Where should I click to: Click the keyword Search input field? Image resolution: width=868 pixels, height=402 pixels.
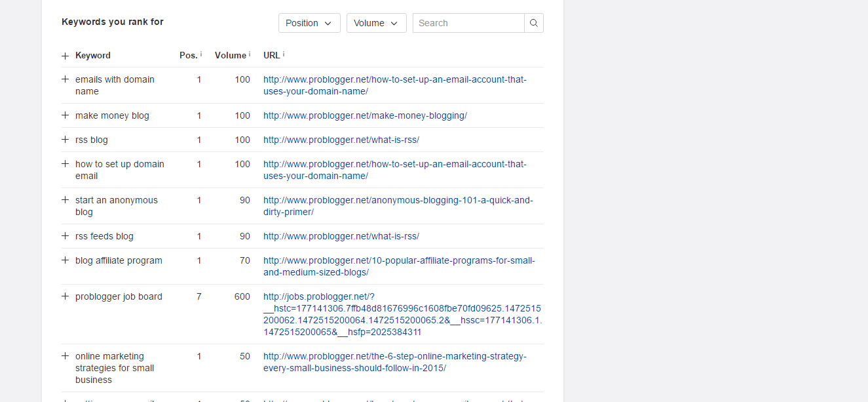click(468, 23)
